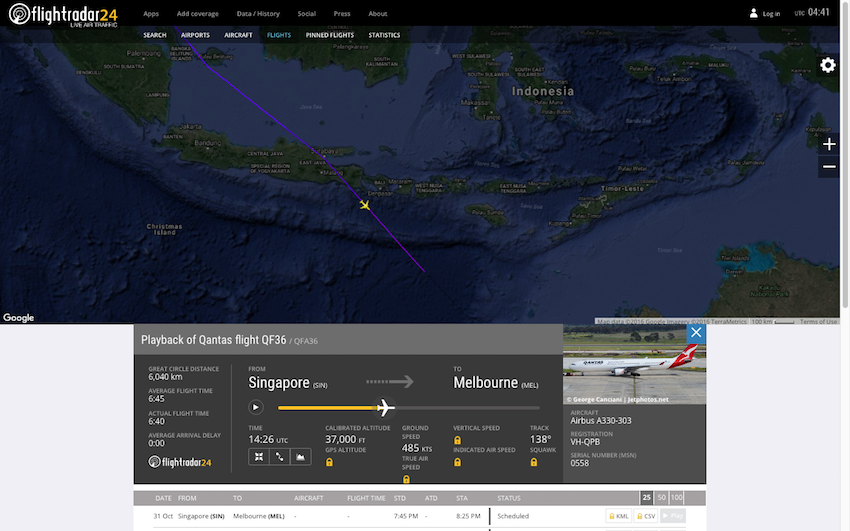Image resolution: width=850 pixels, height=531 pixels.
Task: Open the Jetphotos.net photo credit link
Action: point(617,399)
